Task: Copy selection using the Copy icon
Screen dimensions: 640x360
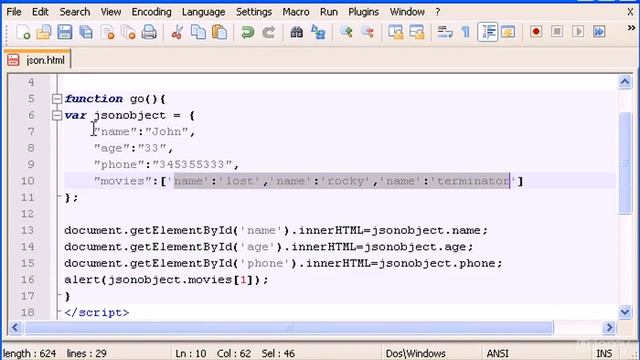Action: coord(198,32)
